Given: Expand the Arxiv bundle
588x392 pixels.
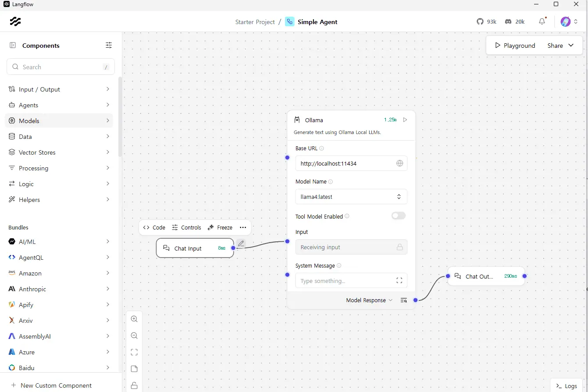Looking at the screenshot, I should 59,321.
